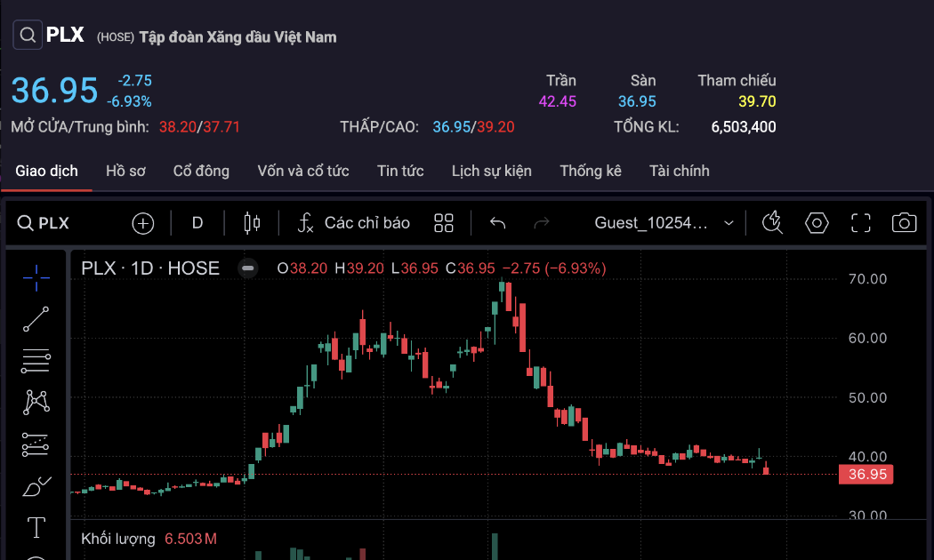This screenshot has width=934, height=560.
Task: Select the pattern drawing tool
Action: 36,403
